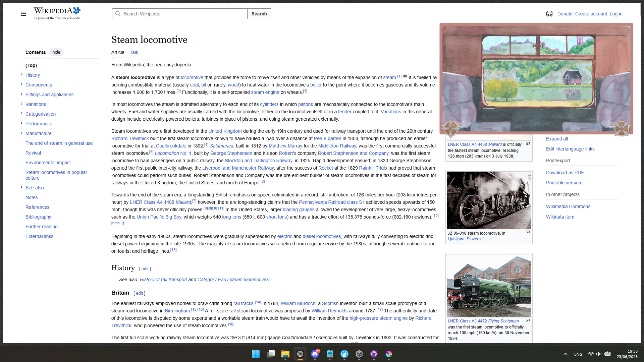Switch the ENG input language indicator
Screen dimensions: 644x362
[578, 354]
